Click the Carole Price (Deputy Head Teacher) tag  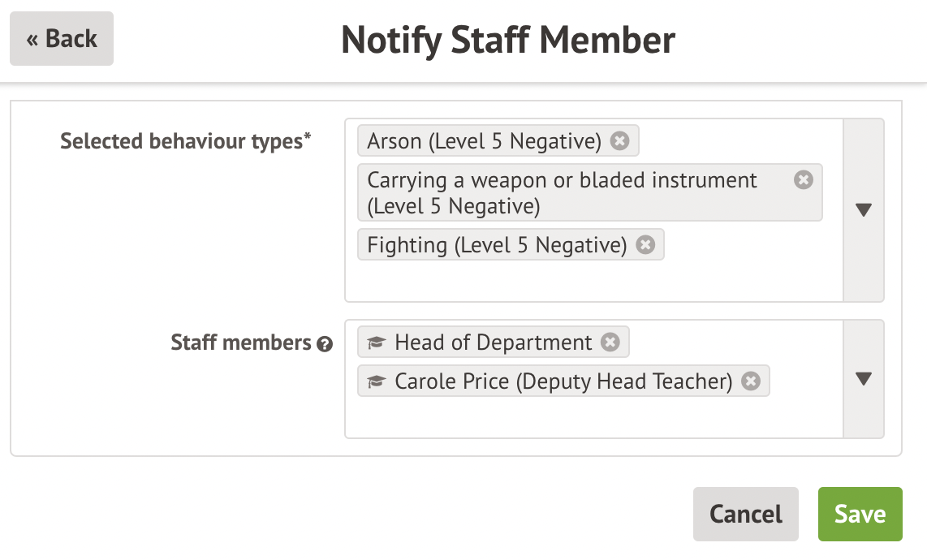563,381
